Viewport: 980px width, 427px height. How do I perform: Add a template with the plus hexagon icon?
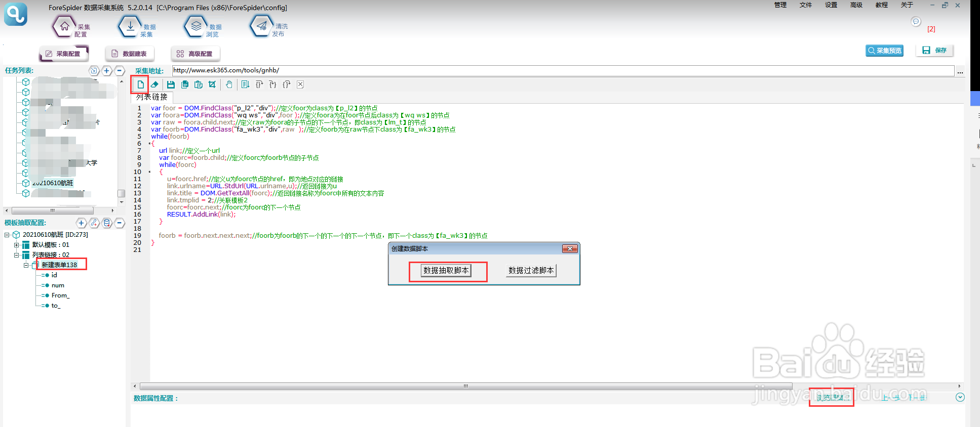pyautogui.click(x=81, y=223)
